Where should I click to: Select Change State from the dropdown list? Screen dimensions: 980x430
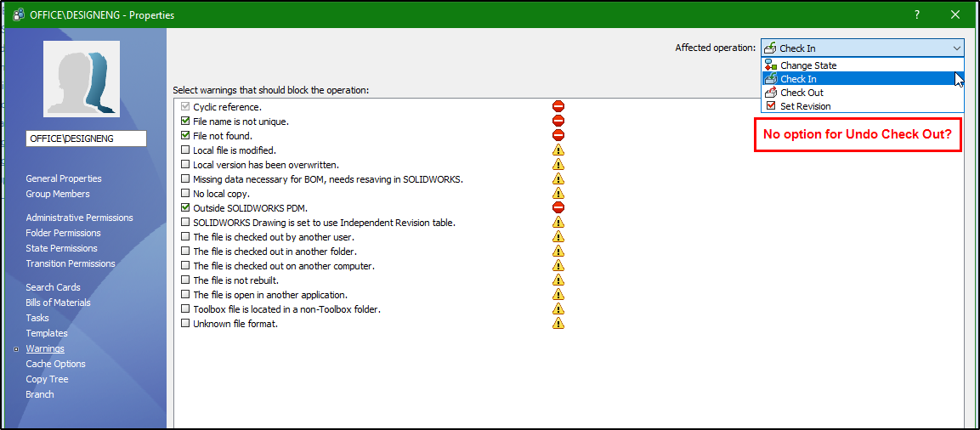[x=863, y=65]
